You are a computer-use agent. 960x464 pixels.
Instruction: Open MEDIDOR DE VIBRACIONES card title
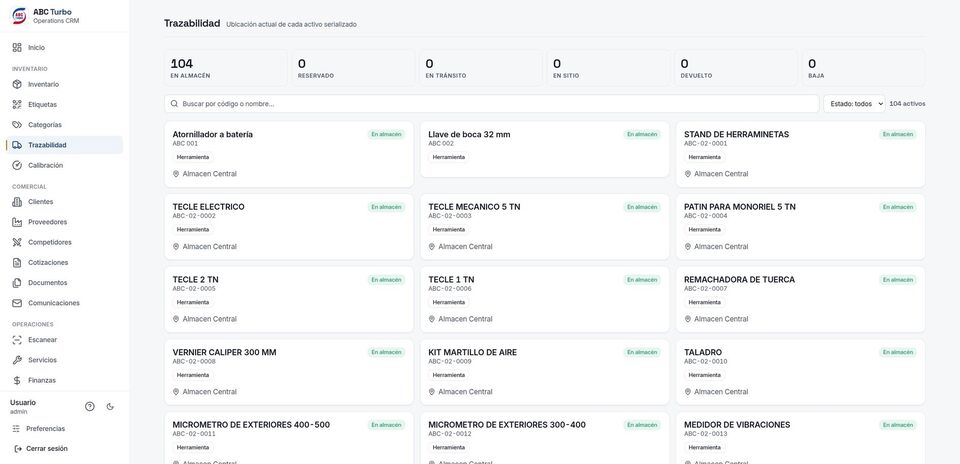click(x=737, y=425)
